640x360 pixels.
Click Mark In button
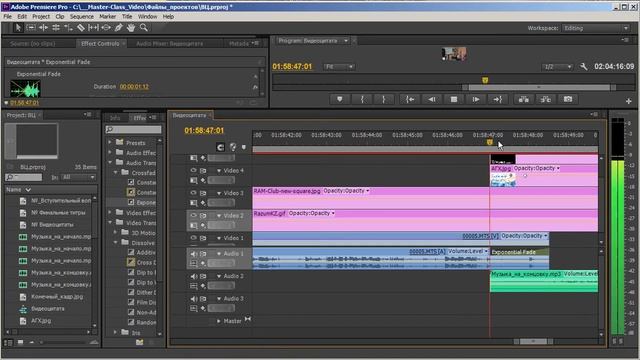coord(362,99)
